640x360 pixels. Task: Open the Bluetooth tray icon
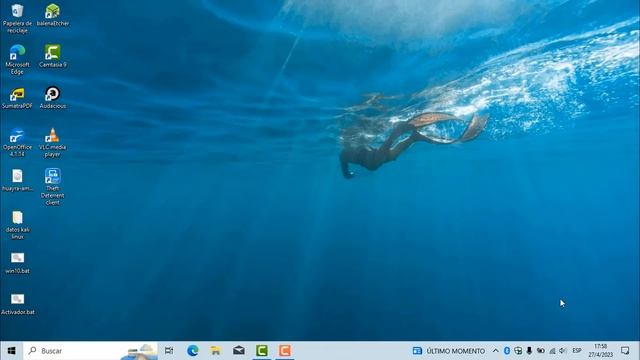[507, 351]
